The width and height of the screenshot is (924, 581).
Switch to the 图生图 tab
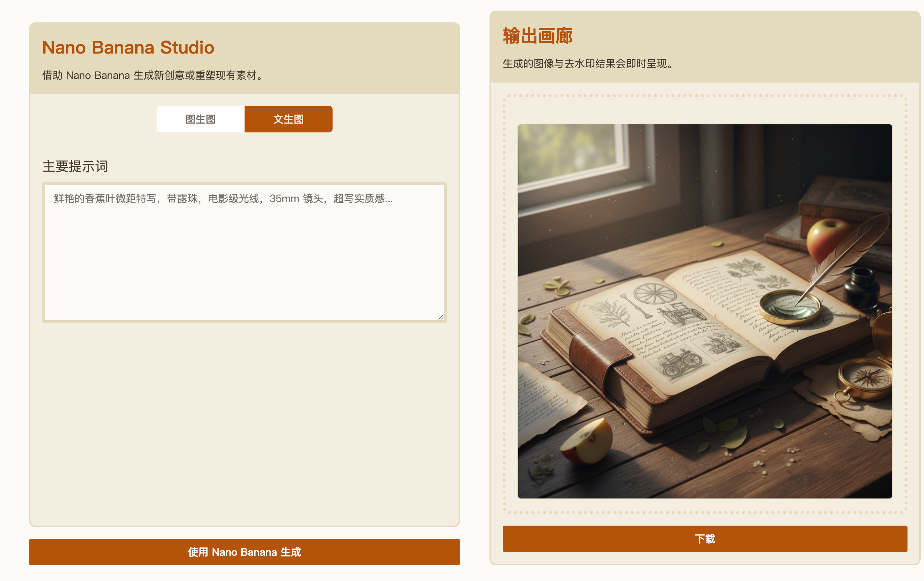pyautogui.click(x=200, y=119)
